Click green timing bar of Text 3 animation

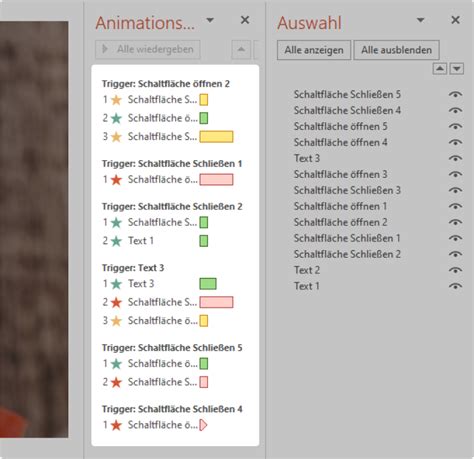point(208,284)
